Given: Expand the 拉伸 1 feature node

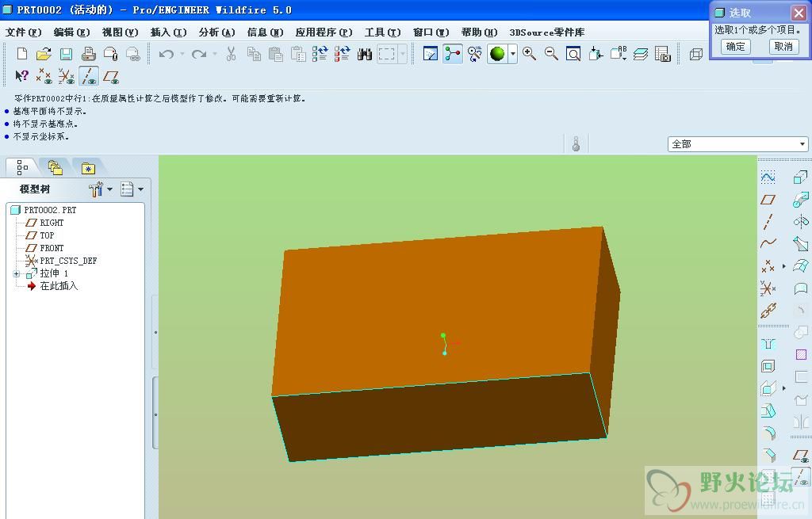Looking at the screenshot, I should click(17, 273).
